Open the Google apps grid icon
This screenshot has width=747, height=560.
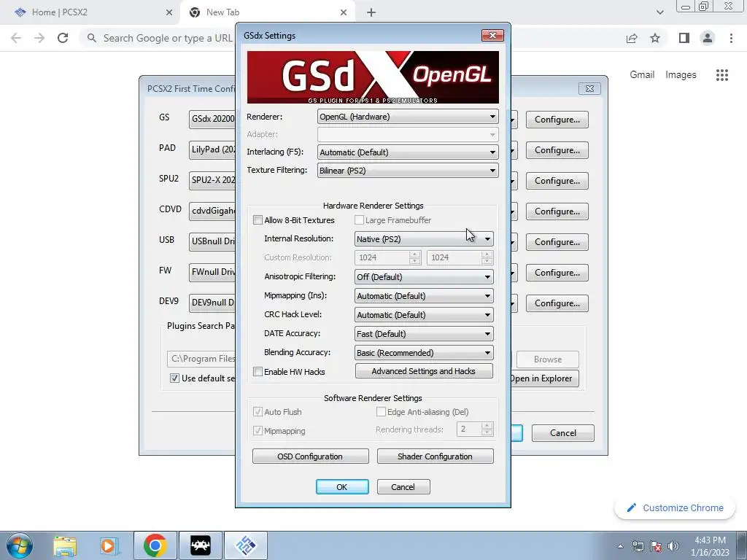722,75
